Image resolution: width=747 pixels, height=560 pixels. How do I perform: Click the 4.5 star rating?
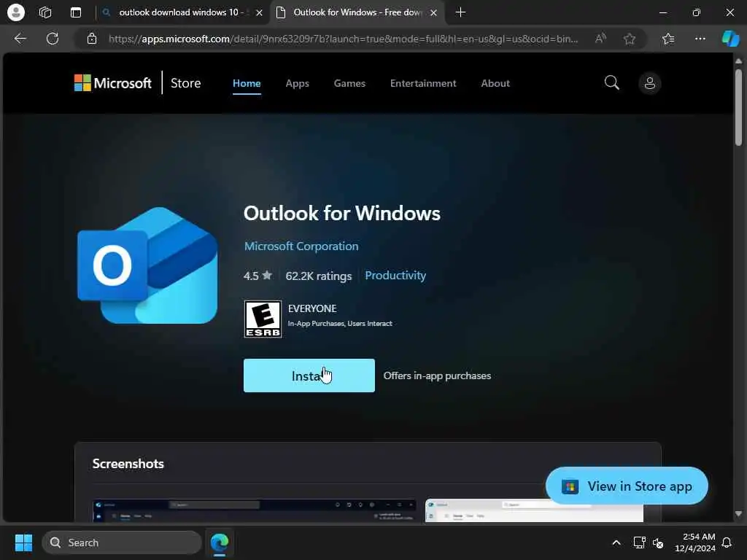pos(258,276)
